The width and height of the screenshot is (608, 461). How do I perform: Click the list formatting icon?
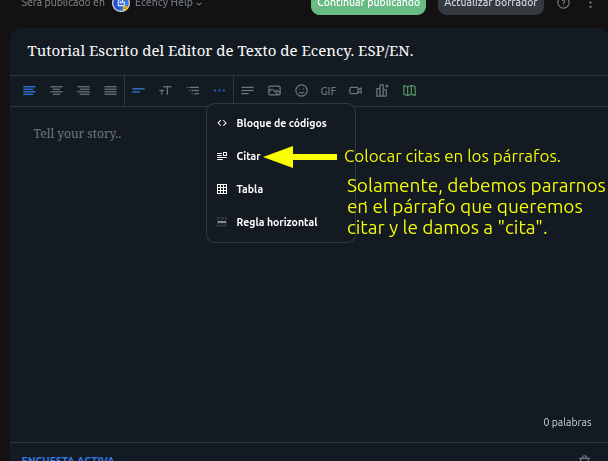click(193, 91)
